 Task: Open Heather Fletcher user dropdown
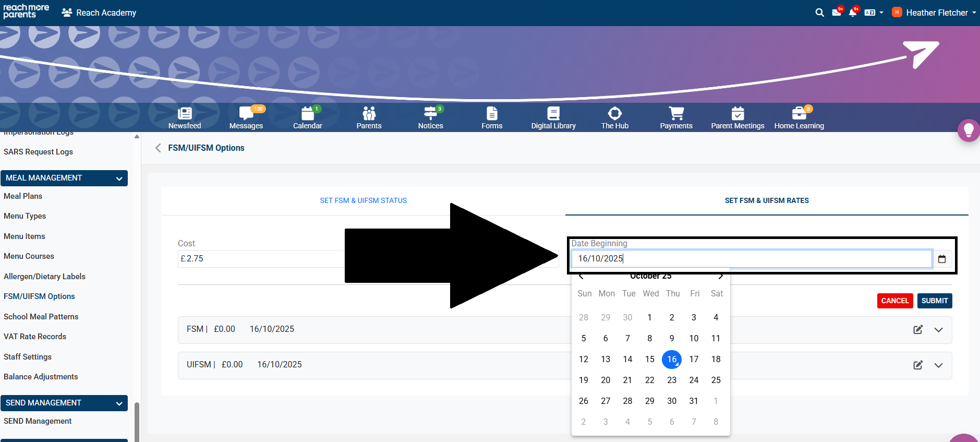click(936, 13)
